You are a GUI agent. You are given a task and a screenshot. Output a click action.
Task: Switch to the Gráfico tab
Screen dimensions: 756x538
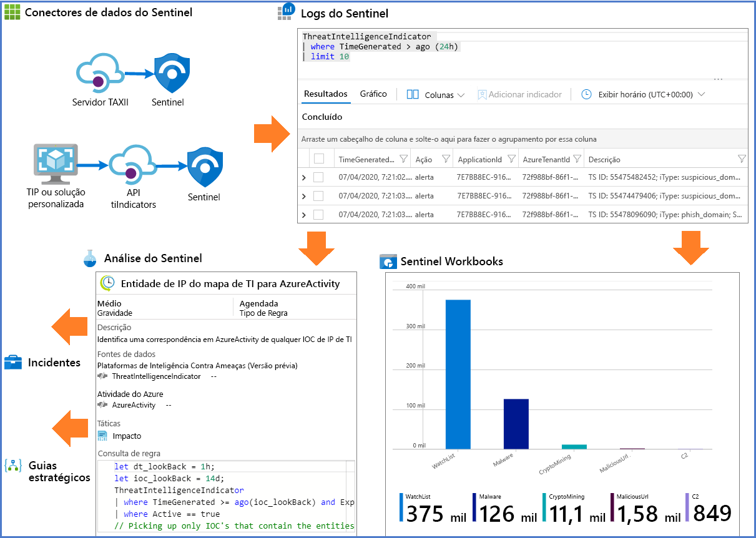(373, 94)
